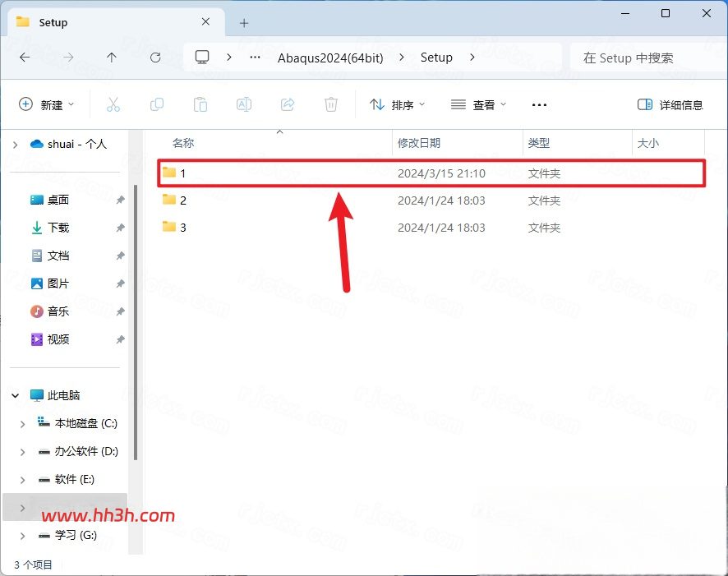Viewport: 728px width, 576px height.
Task: Unpin 桌面 using its pin icon
Action: pyautogui.click(x=120, y=200)
